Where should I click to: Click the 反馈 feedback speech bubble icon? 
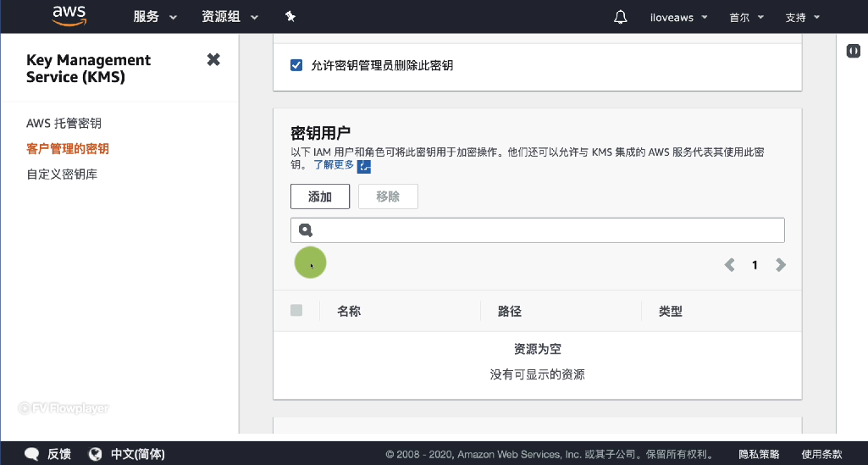click(x=32, y=455)
